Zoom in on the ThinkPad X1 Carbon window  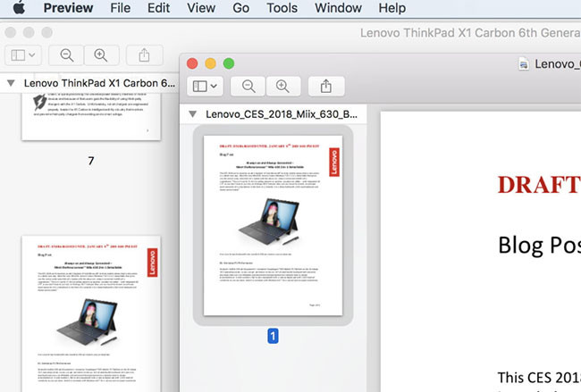pos(101,54)
